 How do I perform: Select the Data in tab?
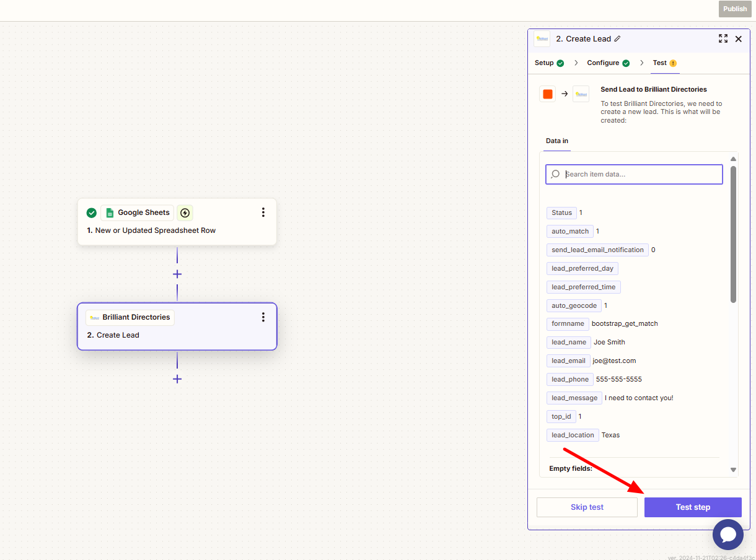tap(556, 141)
